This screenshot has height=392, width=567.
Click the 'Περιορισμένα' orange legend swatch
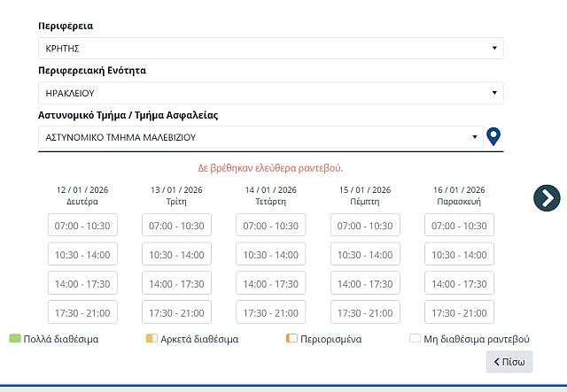click(x=291, y=338)
